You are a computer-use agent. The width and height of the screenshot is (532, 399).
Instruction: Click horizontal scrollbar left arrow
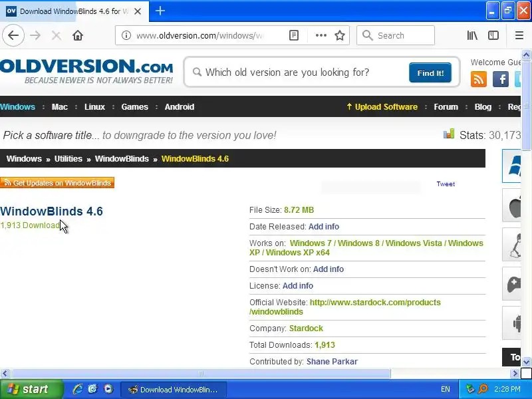(5, 374)
